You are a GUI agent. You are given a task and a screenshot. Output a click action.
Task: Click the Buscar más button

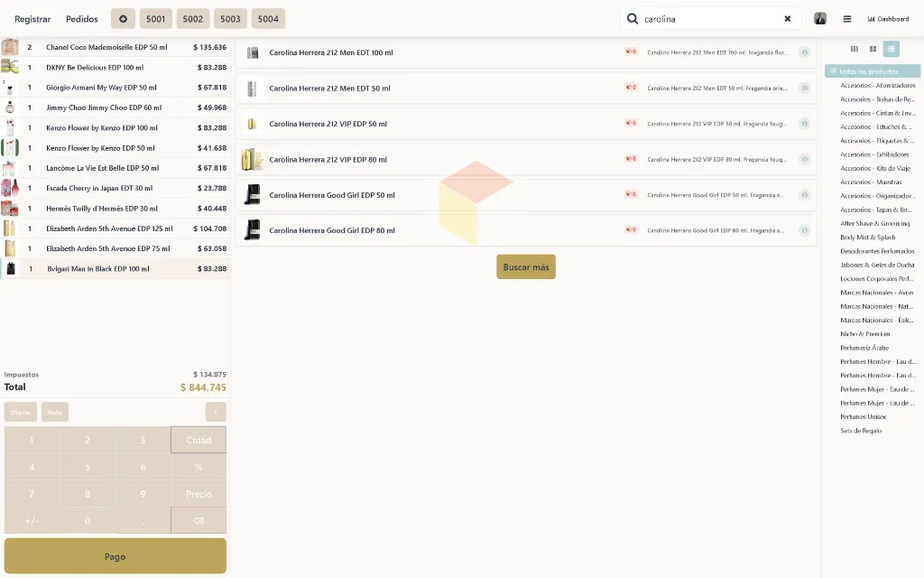526,267
